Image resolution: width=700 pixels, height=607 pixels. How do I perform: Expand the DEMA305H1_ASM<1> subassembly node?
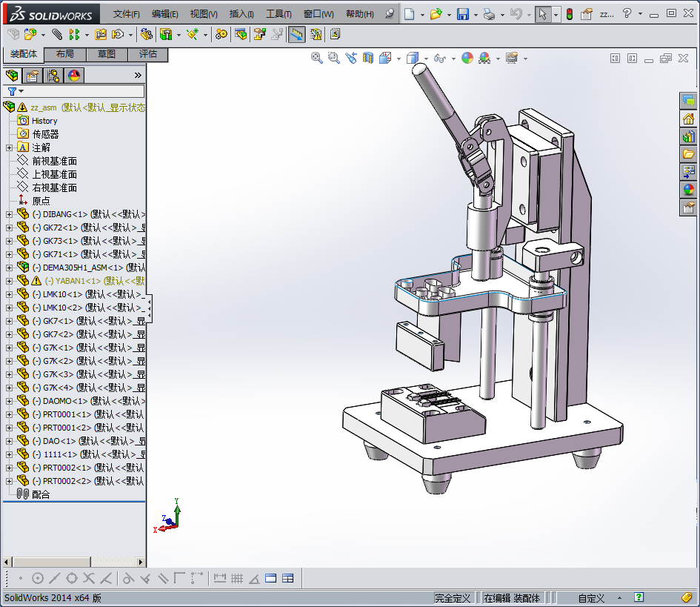9,268
